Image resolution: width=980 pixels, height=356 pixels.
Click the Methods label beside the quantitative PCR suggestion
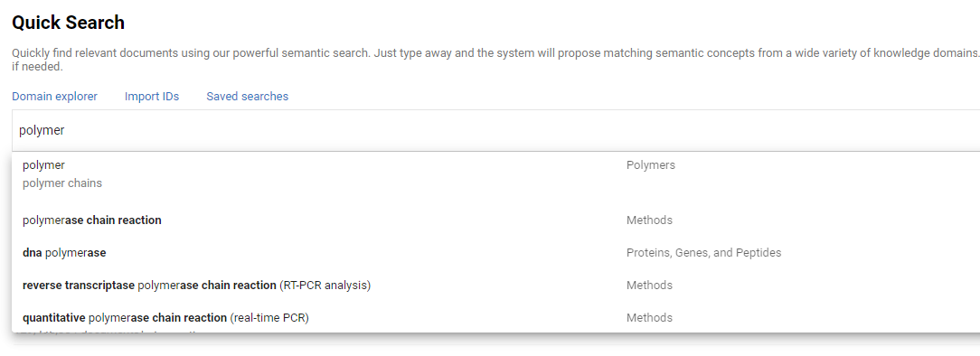tap(649, 317)
